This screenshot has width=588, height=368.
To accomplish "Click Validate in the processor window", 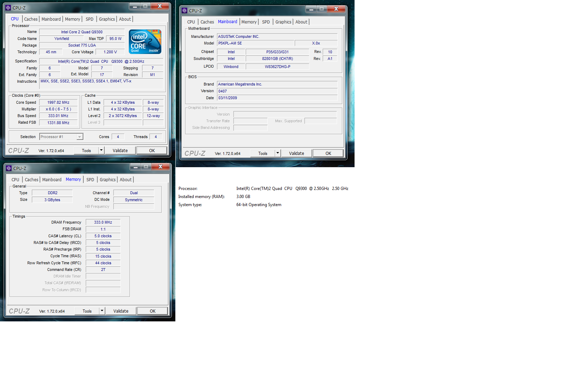I will [120, 151].
